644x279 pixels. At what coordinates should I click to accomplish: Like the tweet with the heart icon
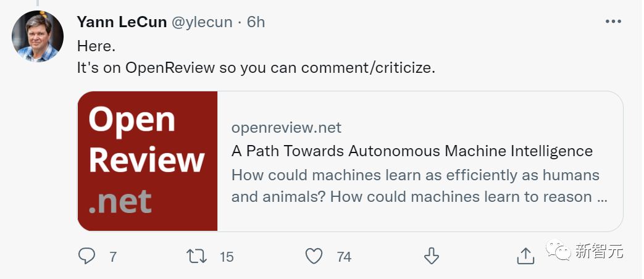coord(314,256)
